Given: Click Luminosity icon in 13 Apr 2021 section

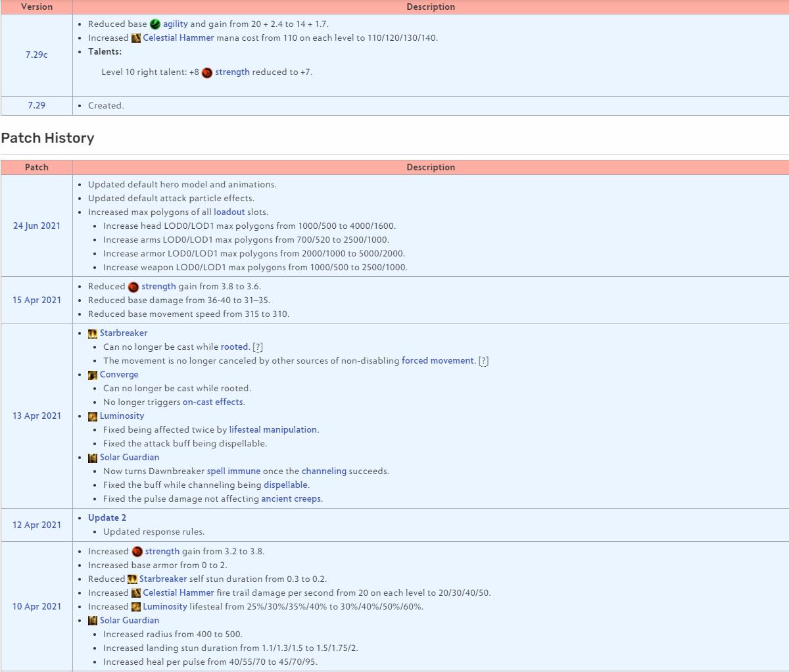Looking at the screenshot, I should point(93,416).
